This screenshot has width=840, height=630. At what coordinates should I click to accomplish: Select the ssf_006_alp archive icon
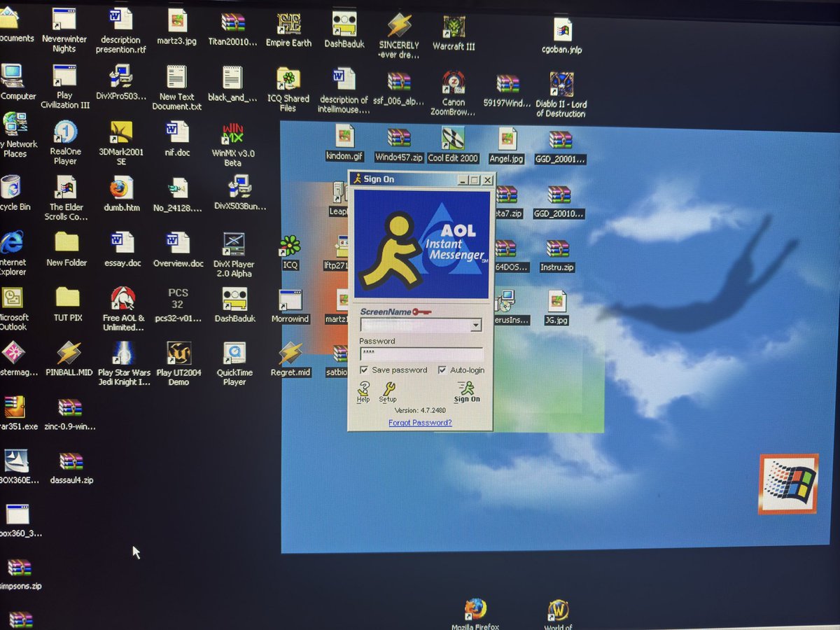399,82
